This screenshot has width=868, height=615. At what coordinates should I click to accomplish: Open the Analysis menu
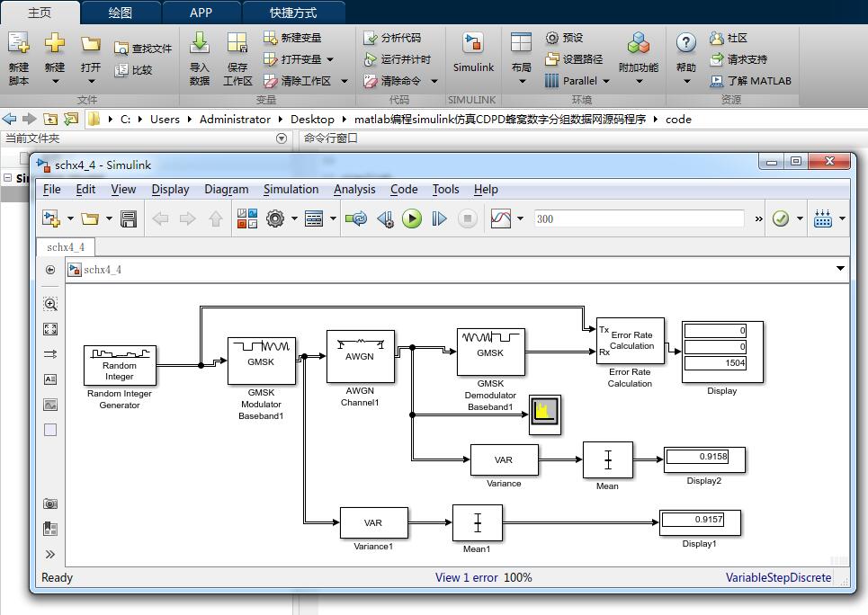[354, 190]
